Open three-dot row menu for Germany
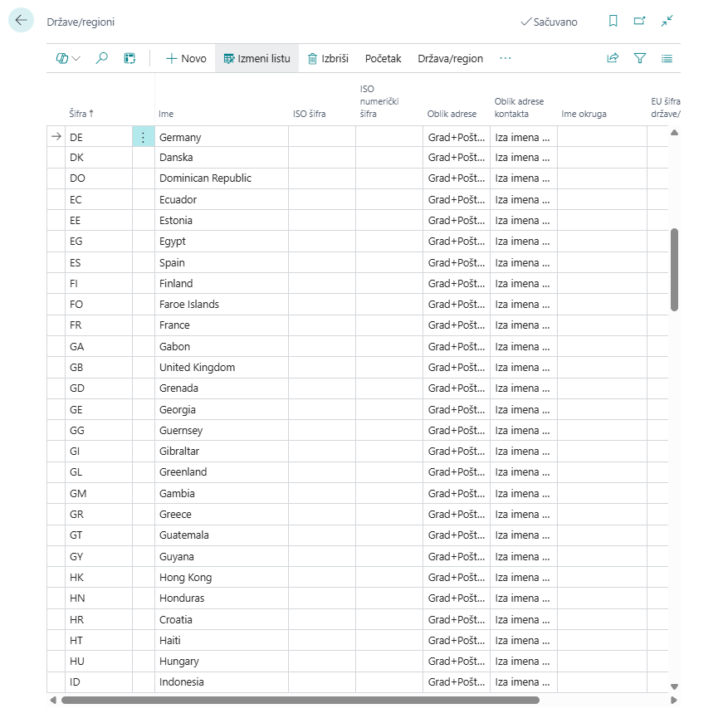 click(143, 138)
